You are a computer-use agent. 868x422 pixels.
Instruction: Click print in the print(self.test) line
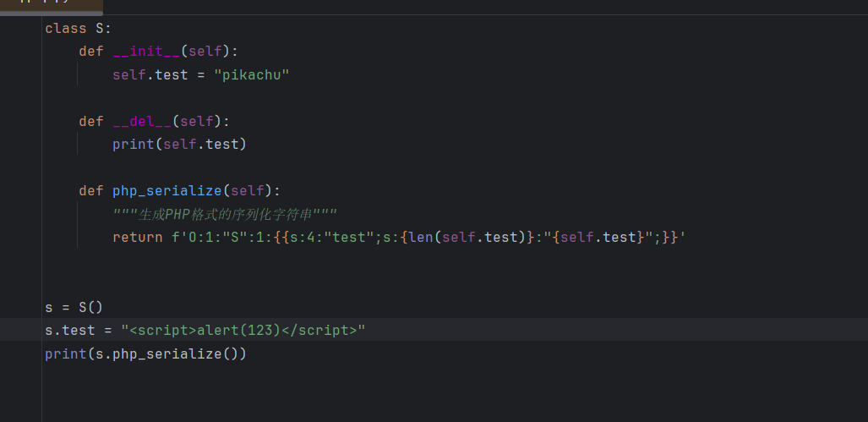tap(132, 144)
